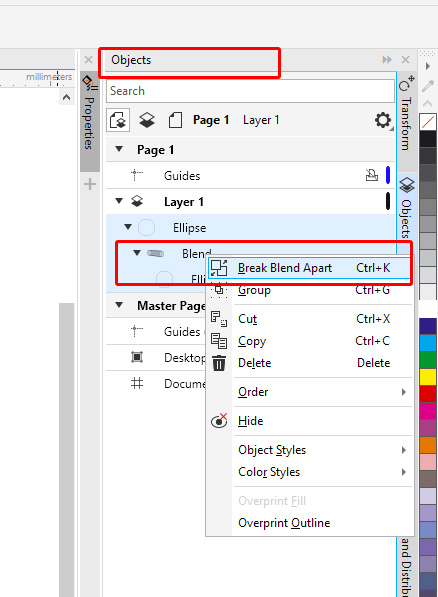This screenshot has height=597, width=438.
Task: Click the Desktop layer icon
Action: point(137,357)
